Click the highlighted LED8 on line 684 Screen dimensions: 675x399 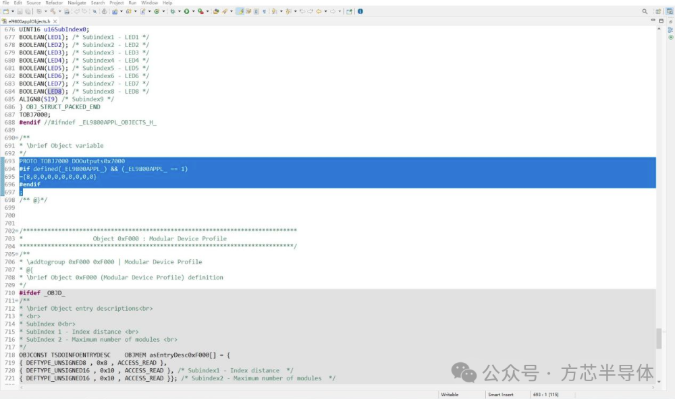[55, 91]
